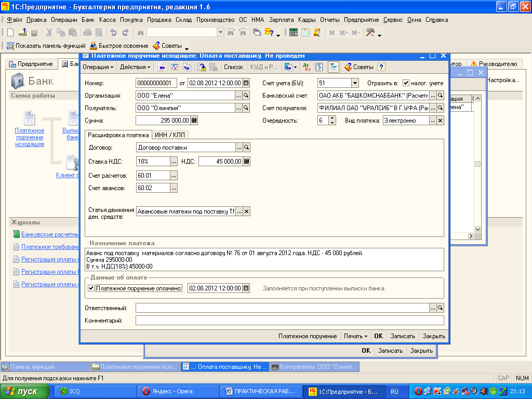Click the Платежное поручение print button
This screenshot has width=532, height=399.
pyautogui.click(x=308, y=336)
